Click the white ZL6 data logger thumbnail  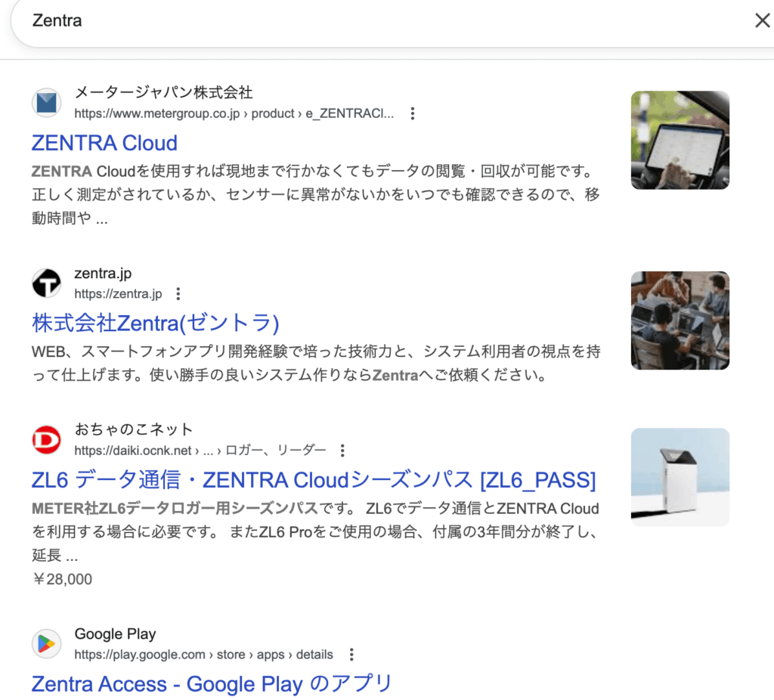pyautogui.click(x=680, y=477)
